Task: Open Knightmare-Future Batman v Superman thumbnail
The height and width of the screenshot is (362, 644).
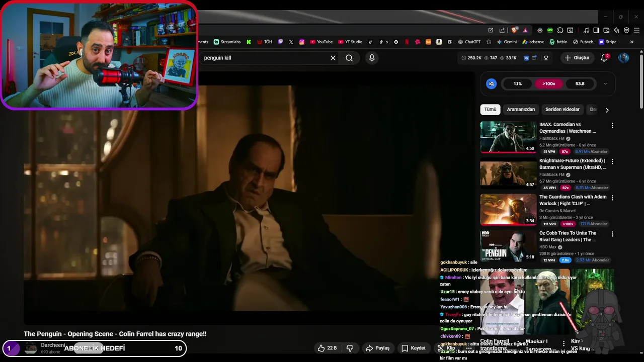Action: (508, 173)
